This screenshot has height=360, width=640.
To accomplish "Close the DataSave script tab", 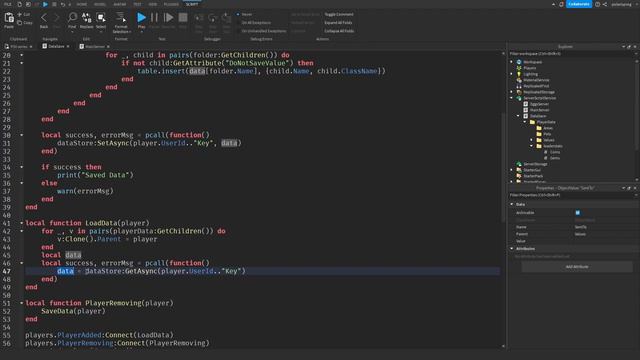I will point(68,47).
